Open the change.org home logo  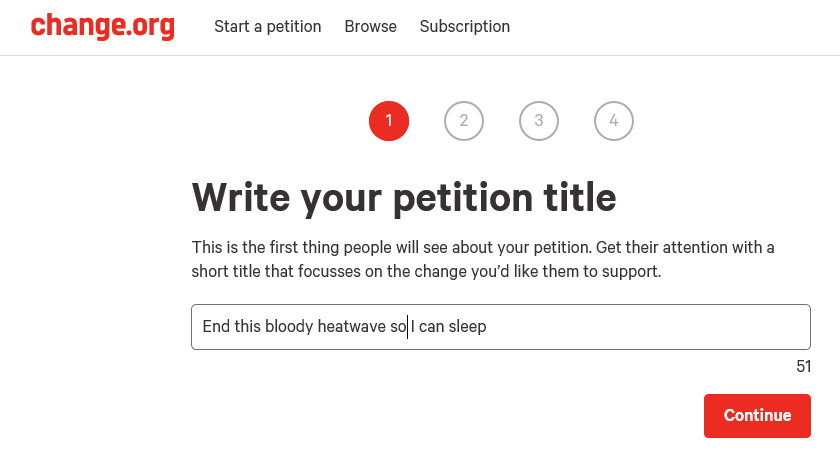(x=103, y=26)
